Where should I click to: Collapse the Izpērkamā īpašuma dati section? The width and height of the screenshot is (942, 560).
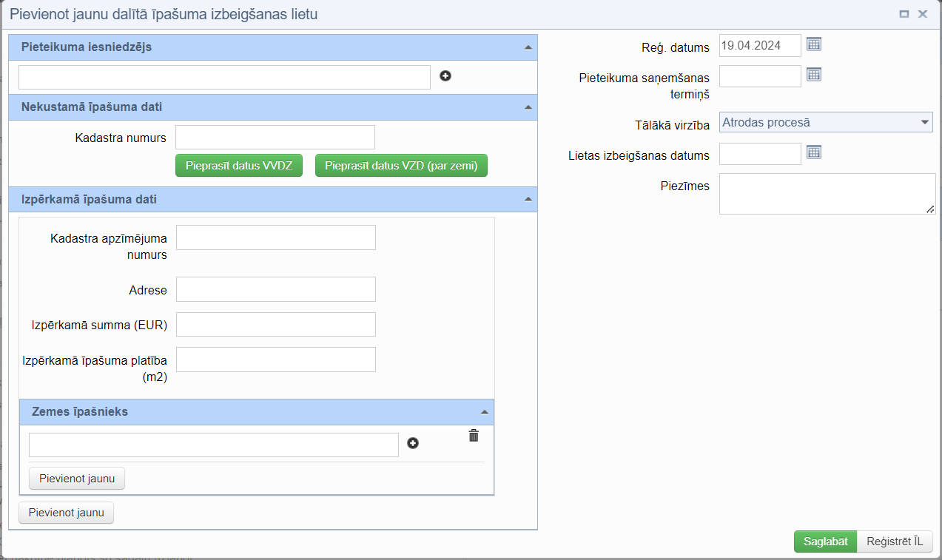(528, 200)
